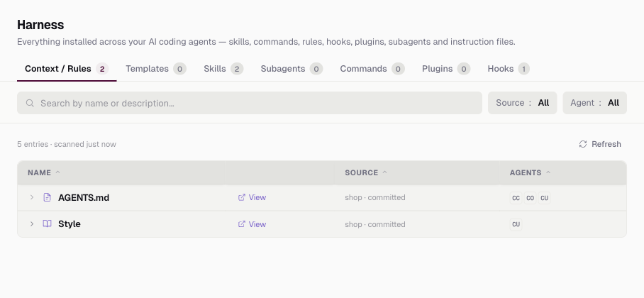The image size is (644, 298).
Task: Click '5 entries · scanned just now' text
Action: 67,144
